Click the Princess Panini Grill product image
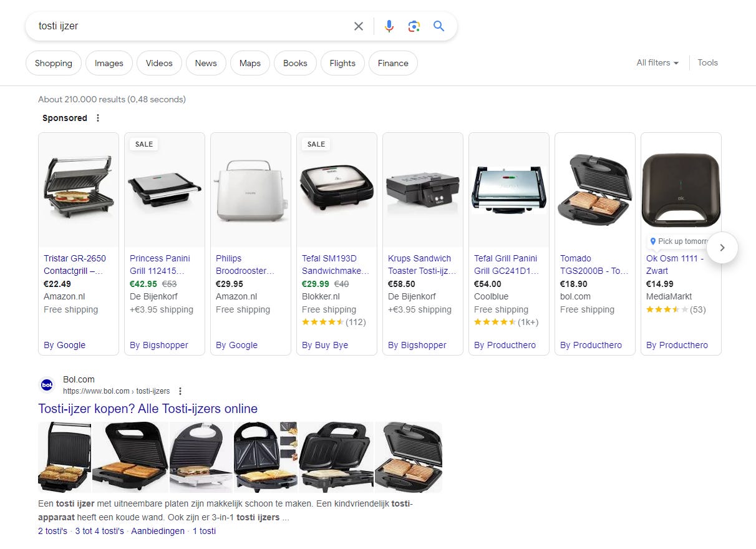Image resolution: width=756 pixels, height=549 pixels. (x=165, y=190)
